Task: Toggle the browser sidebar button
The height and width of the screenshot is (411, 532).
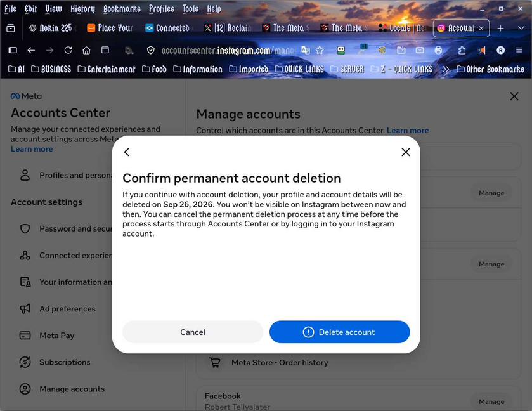Action: tap(13, 50)
